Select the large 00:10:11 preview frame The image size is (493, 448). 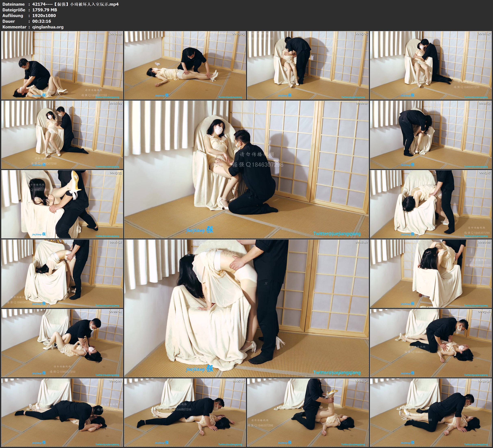pos(246,169)
